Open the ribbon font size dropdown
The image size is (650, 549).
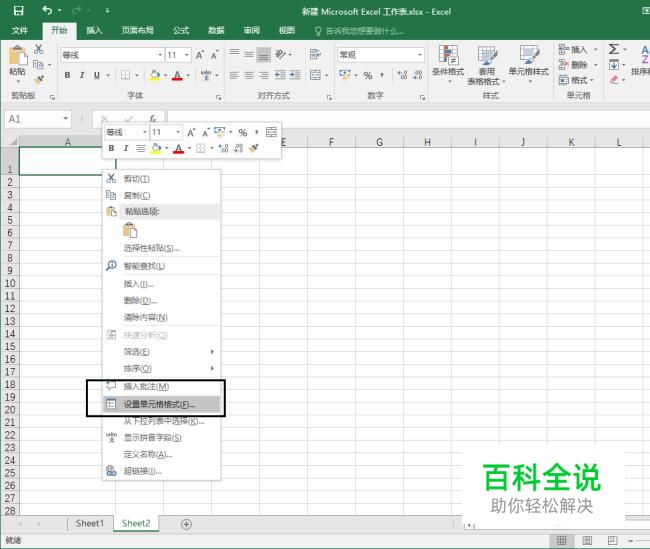click(x=187, y=55)
